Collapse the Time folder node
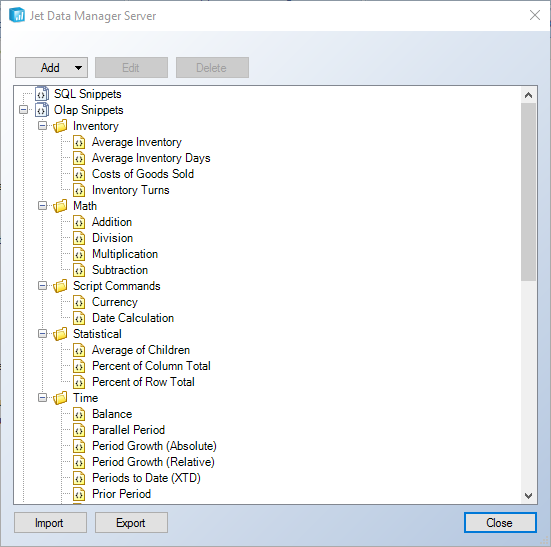 [42, 398]
